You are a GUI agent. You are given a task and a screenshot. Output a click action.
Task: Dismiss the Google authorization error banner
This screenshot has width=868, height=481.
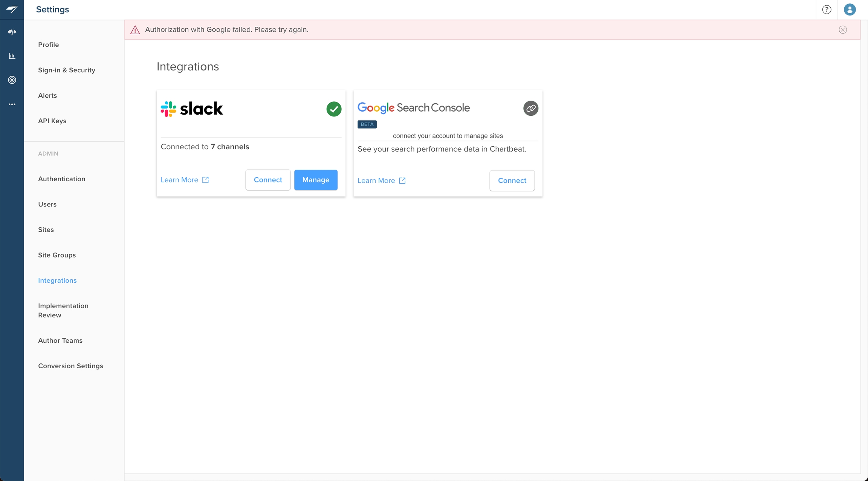tap(843, 30)
